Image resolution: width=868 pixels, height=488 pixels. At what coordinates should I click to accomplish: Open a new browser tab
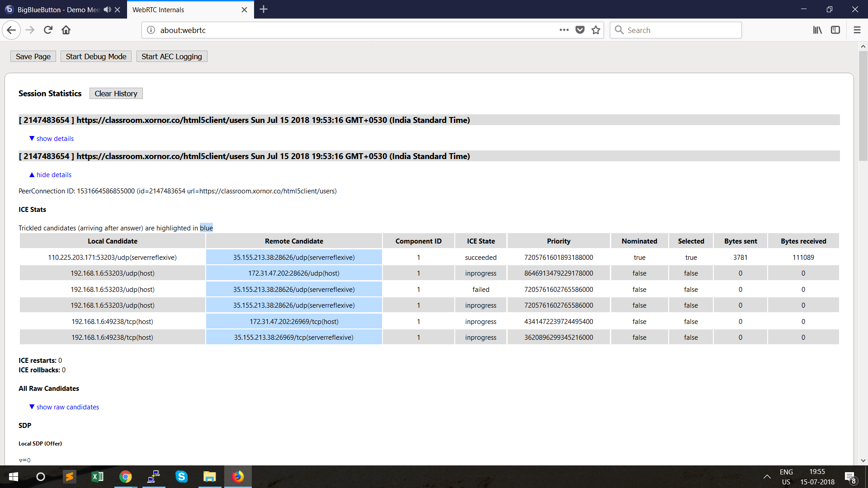coord(264,9)
